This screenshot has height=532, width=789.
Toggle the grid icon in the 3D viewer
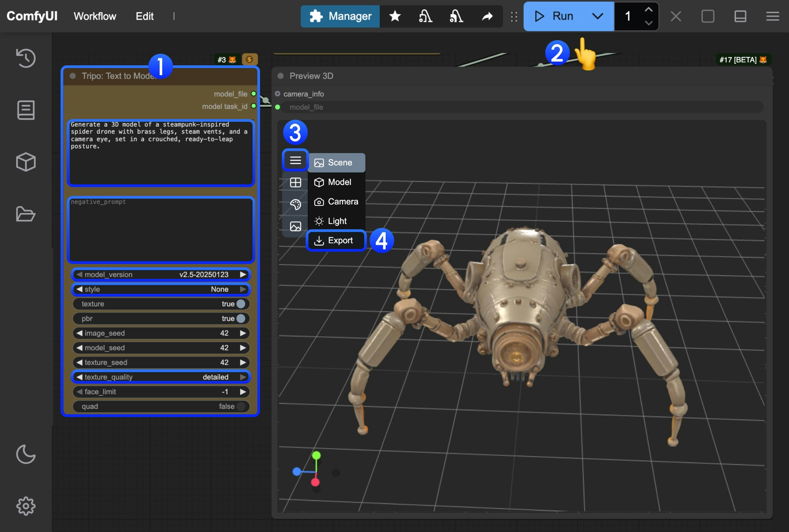tap(295, 183)
